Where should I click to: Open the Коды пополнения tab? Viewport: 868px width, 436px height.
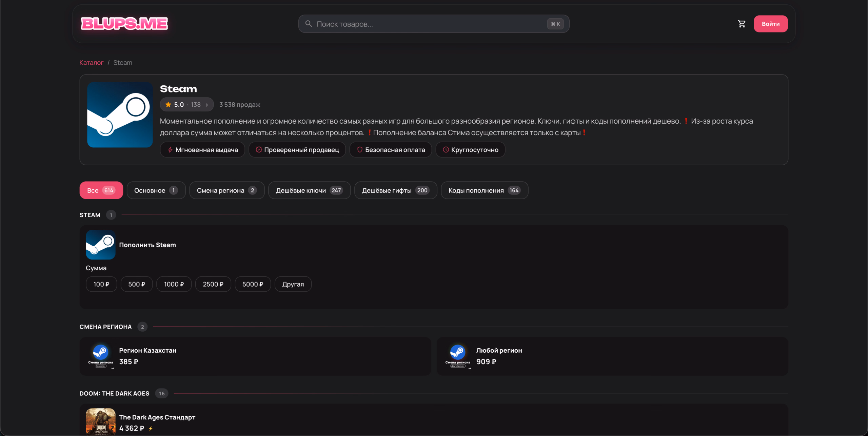485,190
